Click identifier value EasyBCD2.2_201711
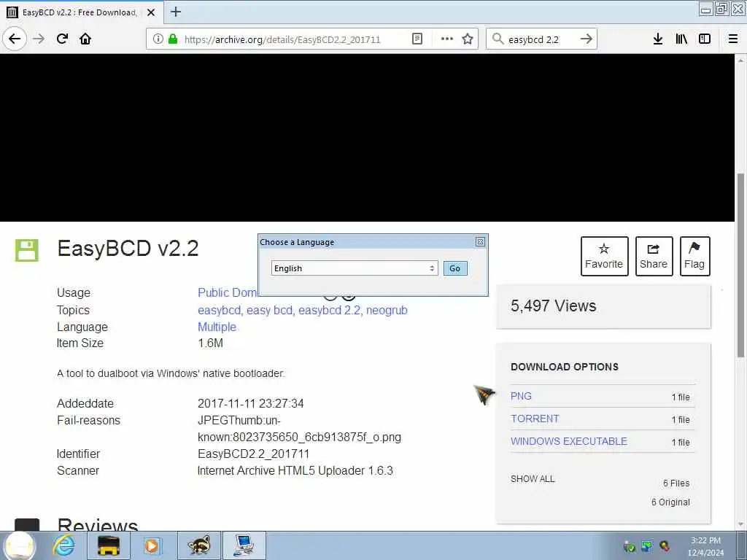 253,454
